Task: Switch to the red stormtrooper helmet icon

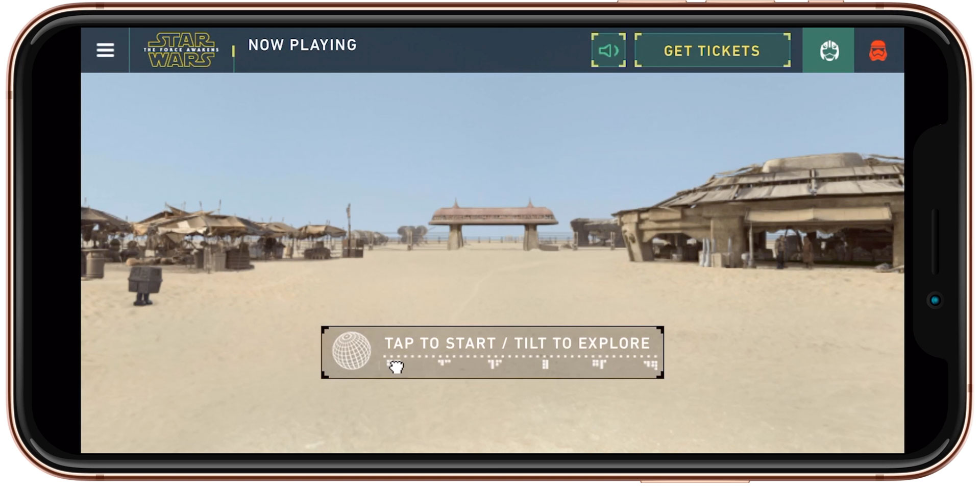Action: pyautogui.click(x=878, y=51)
